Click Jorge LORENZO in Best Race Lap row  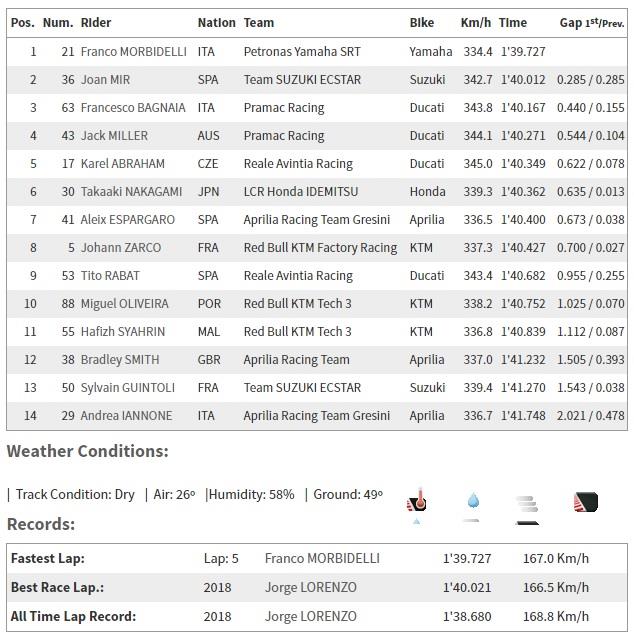click(311, 587)
